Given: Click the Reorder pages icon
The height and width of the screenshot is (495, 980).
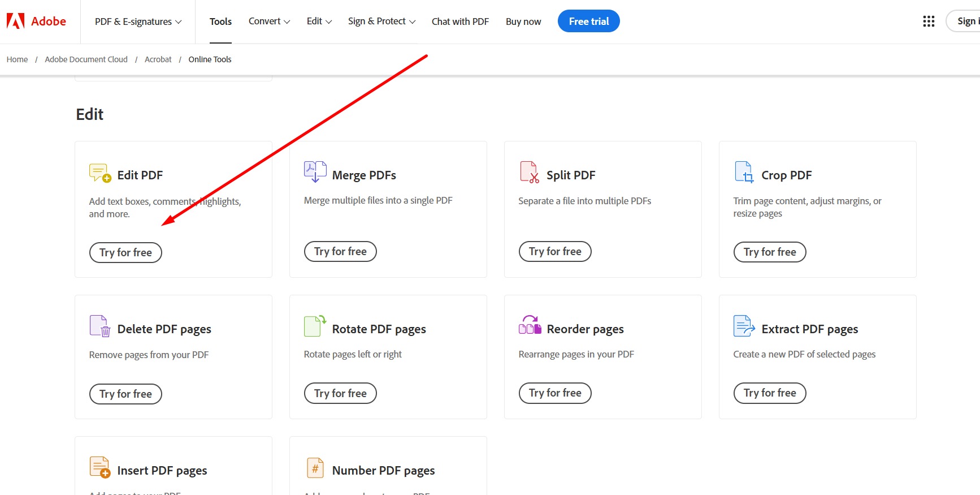Looking at the screenshot, I should pyautogui.click(x=530, y=325).
